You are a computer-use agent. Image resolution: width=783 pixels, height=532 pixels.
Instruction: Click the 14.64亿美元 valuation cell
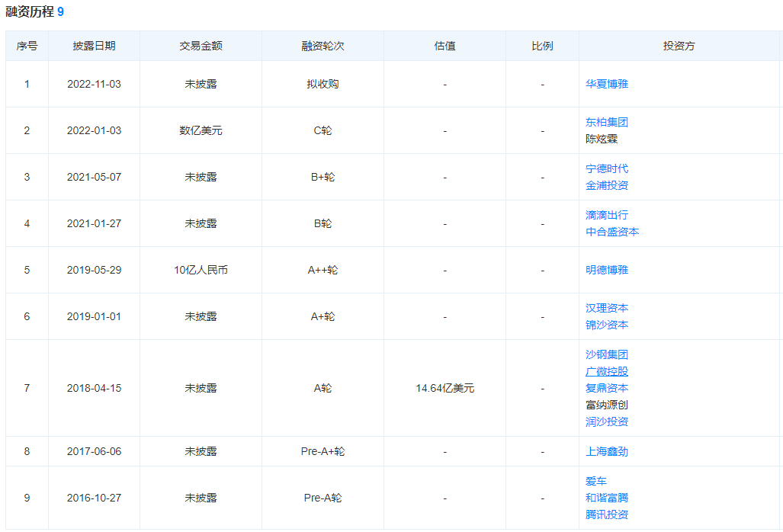coord(444,388)
